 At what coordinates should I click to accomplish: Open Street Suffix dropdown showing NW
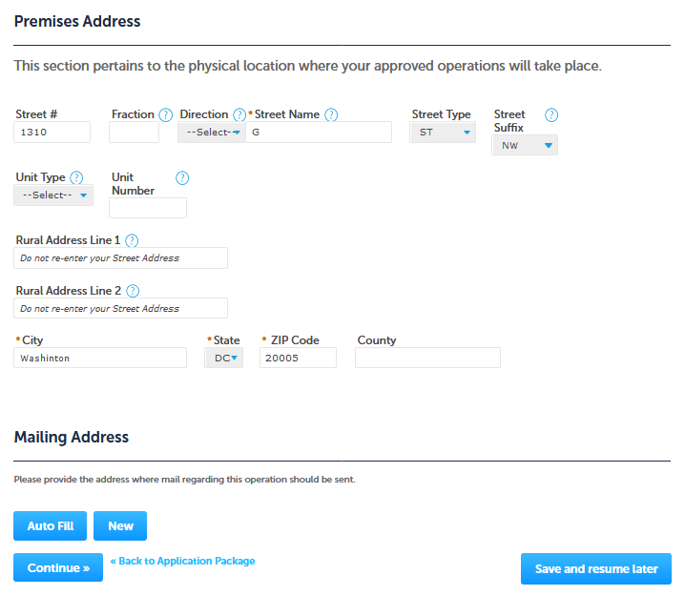(525, 146)
